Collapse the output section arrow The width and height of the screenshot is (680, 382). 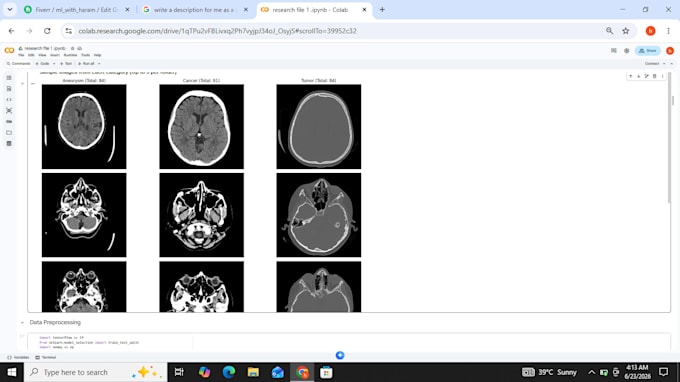tap(23, 83)
